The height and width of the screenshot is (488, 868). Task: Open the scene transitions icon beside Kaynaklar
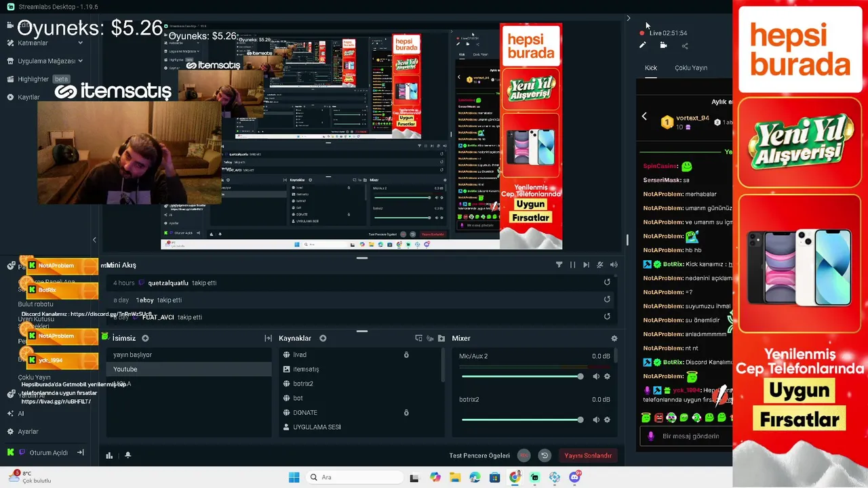pos(268,338)
